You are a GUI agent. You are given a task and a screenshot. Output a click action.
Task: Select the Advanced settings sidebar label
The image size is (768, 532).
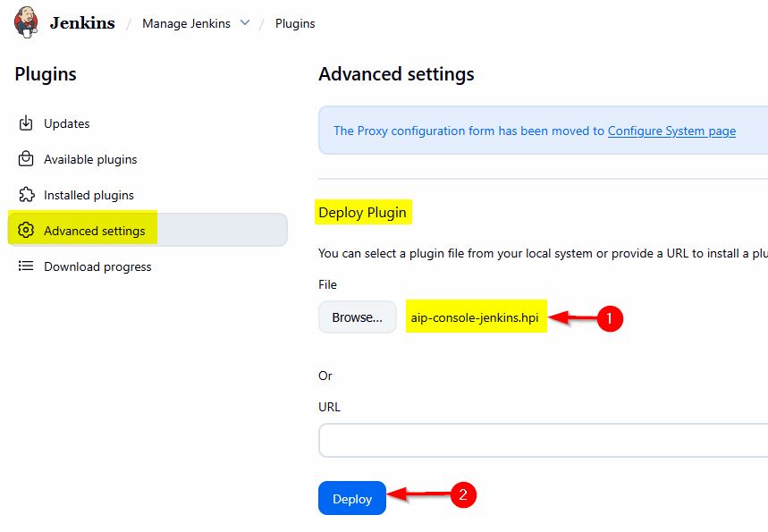pyautogui.click(x=94, y=231)
